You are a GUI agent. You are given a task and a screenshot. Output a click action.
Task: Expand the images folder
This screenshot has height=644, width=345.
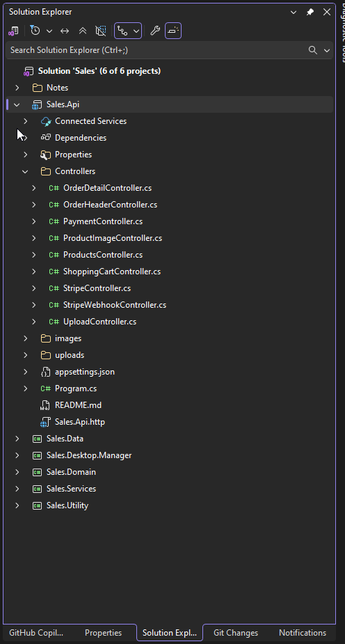point(26,338)
